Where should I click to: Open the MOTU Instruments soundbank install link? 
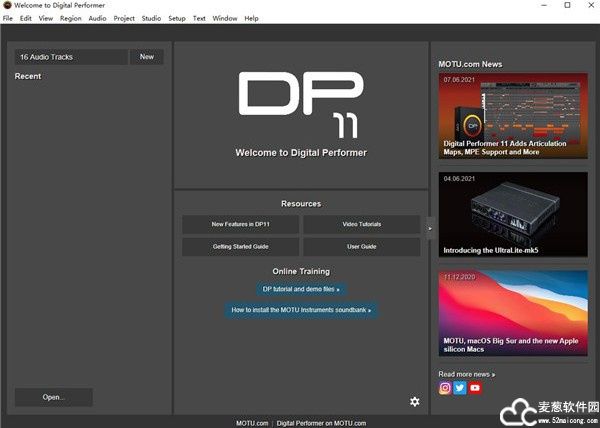(x=300, y=310)
